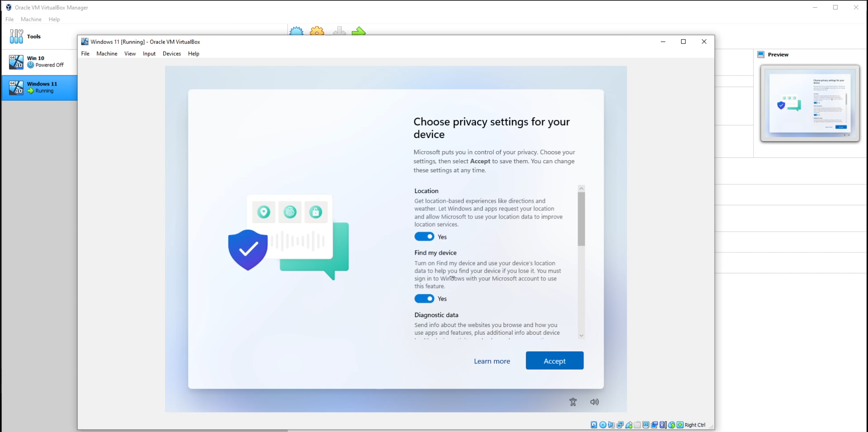Click the CPU virtualization status icon

tap(663, 425)
